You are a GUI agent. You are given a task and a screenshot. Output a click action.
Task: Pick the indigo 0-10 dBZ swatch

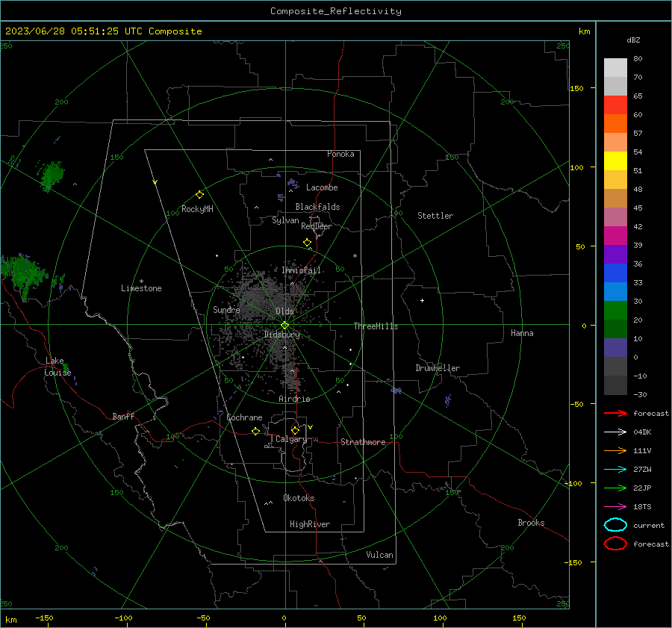coord(615,348)
